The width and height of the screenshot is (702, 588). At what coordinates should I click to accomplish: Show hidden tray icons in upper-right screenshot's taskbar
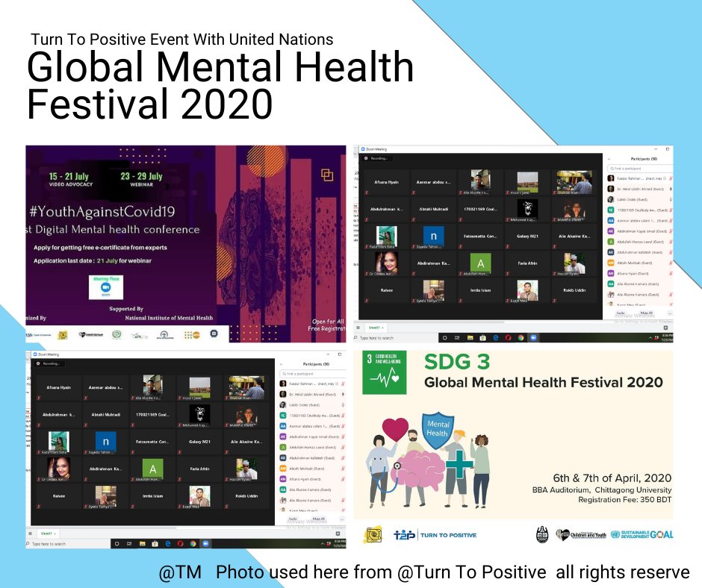point(650,338)
